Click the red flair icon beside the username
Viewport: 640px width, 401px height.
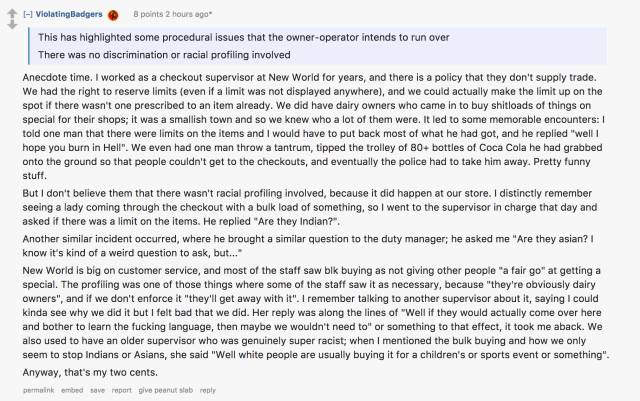(113, 15)
